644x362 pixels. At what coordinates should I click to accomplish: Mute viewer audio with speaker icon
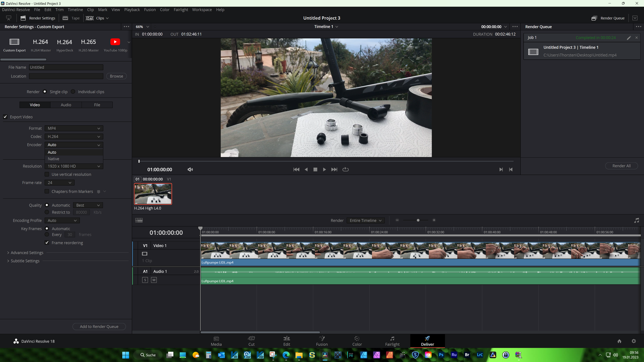[x=190, y=169]
